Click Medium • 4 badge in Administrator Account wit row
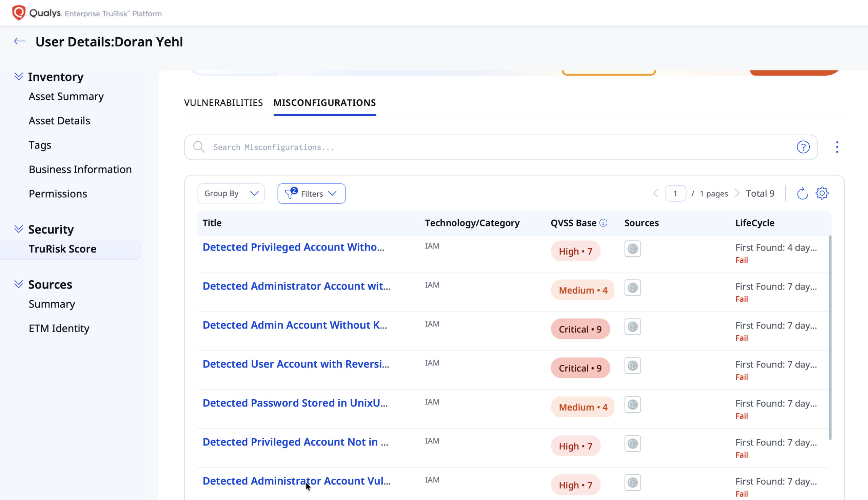868x500 pixels. coord(583,290)
